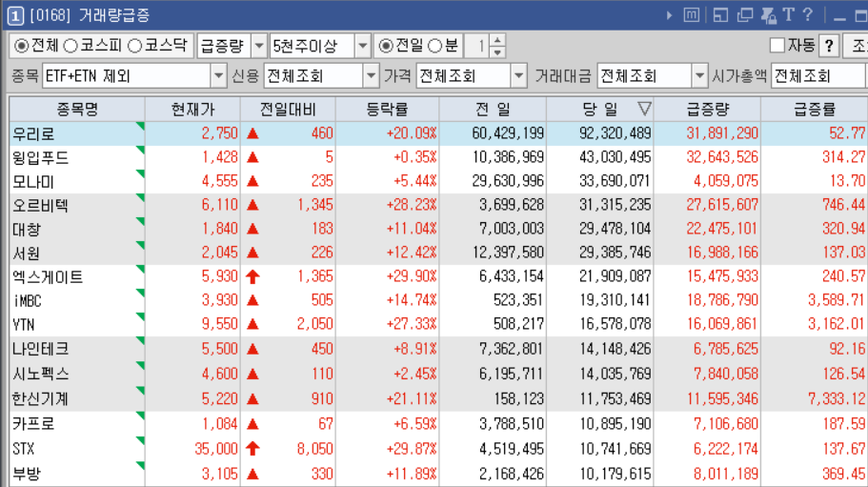Click the bold question mark button beside 자동
The width and height of the screenshot is (868, 487).
pos(829,46)
